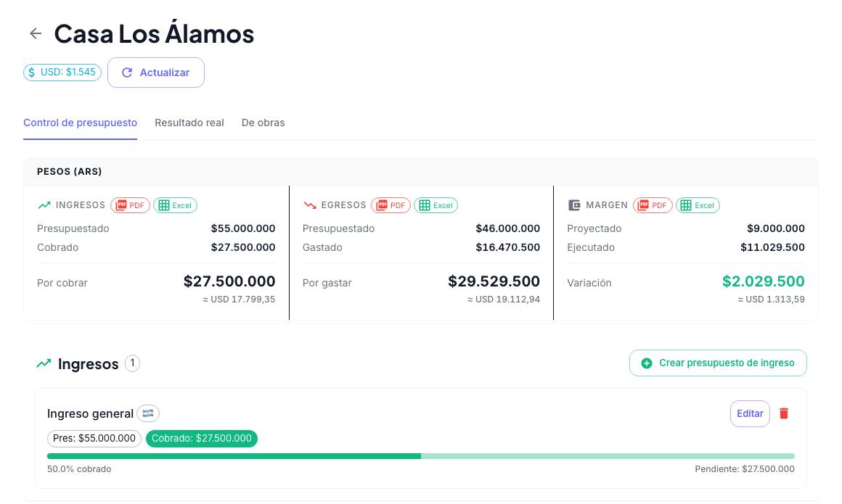Viewport: 842px width, 504px height.
Task: Open the De obras tab
Action: click(263, 123)
